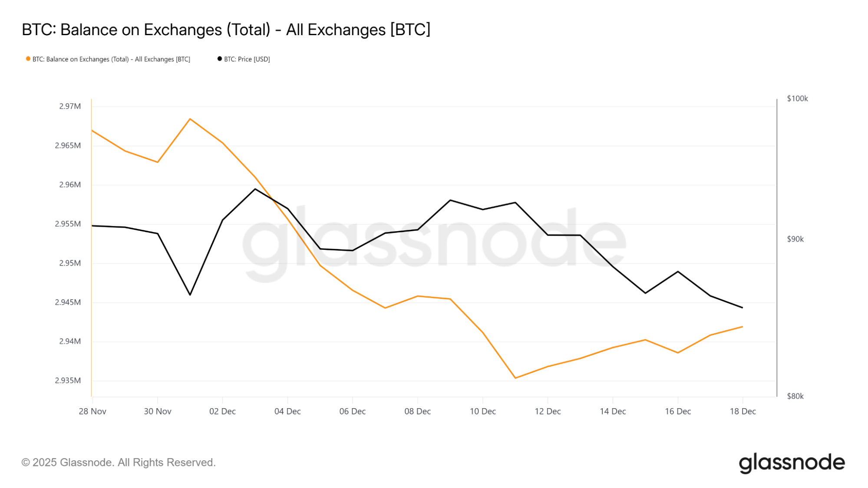Click the 2025 Glassnode copyright notice
The image size is (868, 488).
[119, 462]
